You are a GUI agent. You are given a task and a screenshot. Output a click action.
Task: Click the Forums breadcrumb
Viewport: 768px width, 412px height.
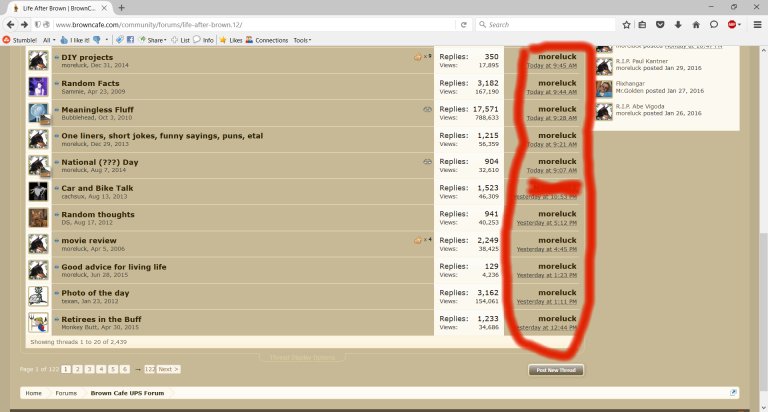coord(66,393)
